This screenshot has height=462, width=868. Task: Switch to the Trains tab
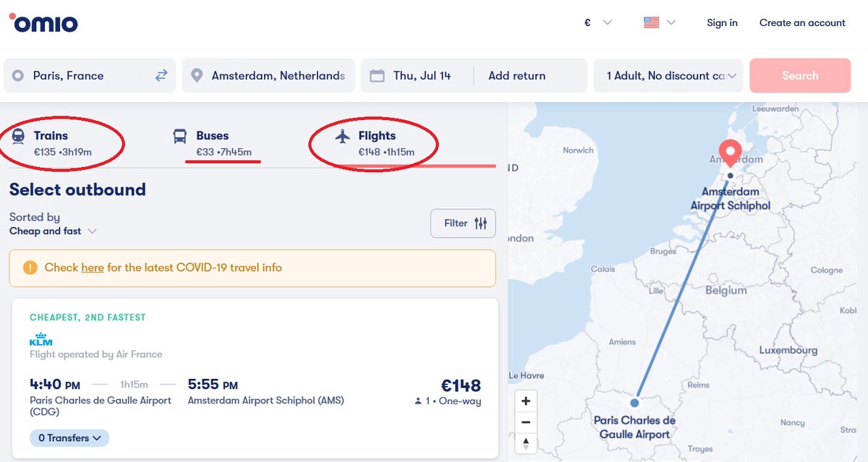point(62,143)
